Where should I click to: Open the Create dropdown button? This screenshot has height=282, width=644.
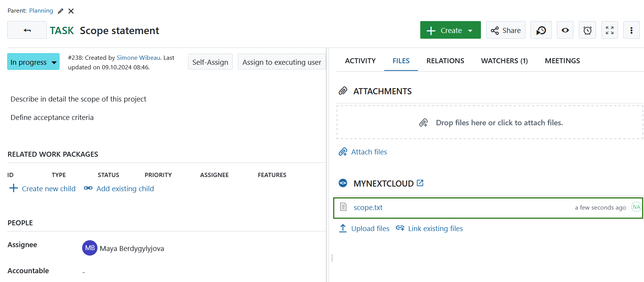pos(450,30)
